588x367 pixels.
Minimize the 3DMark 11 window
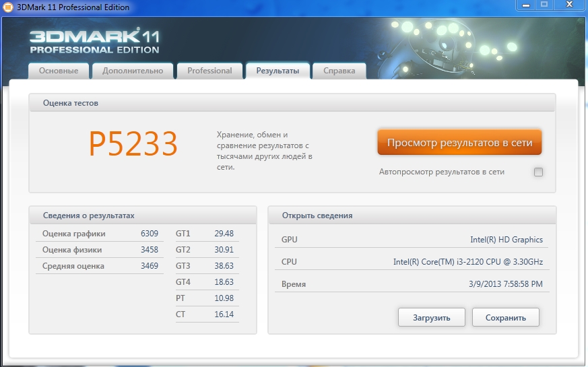coord(526,5)
